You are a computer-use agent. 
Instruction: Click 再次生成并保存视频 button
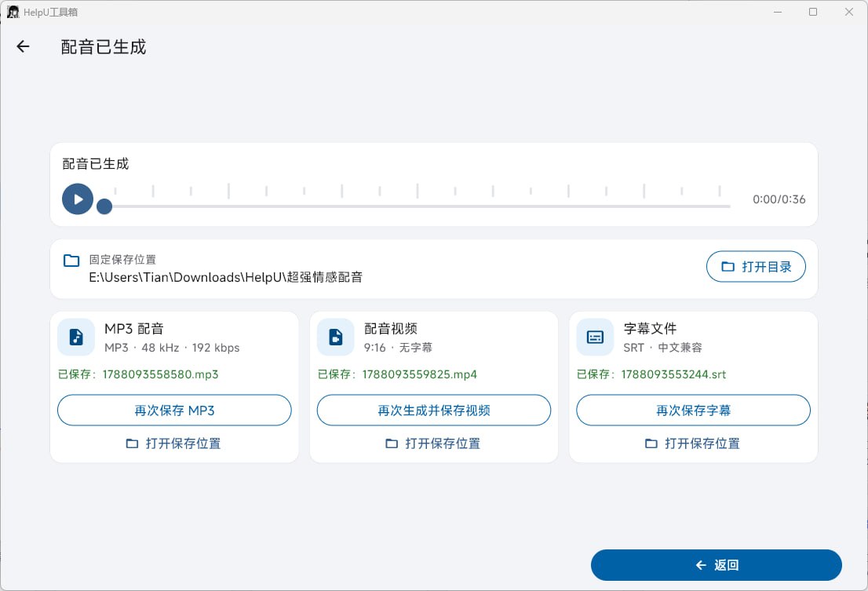tap(434, 410)
